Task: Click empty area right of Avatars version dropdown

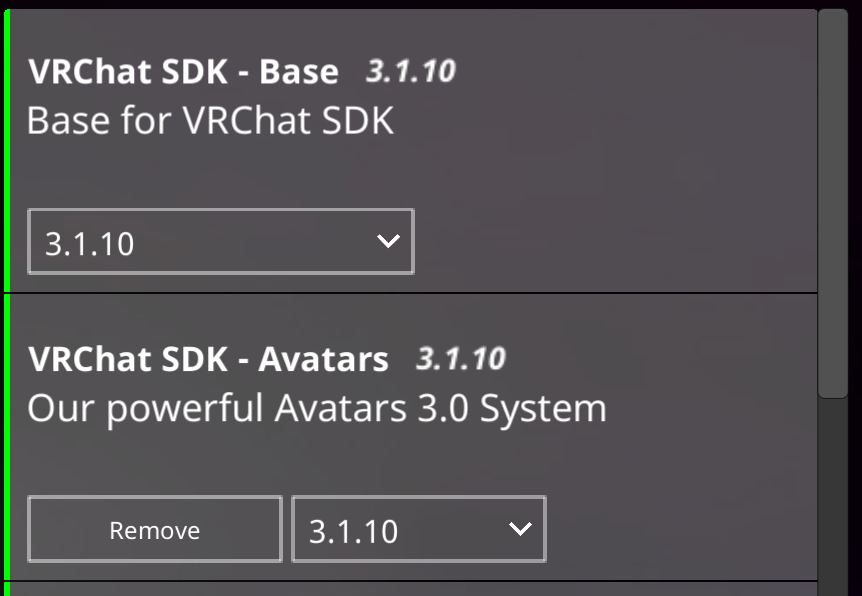Action: click(680, 529)
